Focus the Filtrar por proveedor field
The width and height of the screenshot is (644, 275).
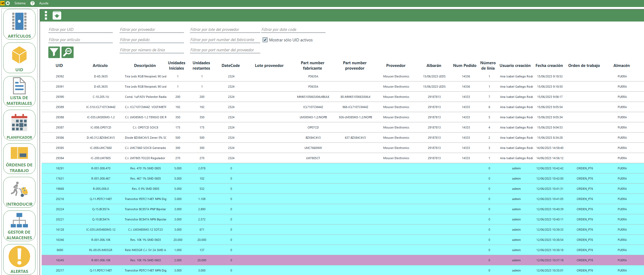[151, 30]
